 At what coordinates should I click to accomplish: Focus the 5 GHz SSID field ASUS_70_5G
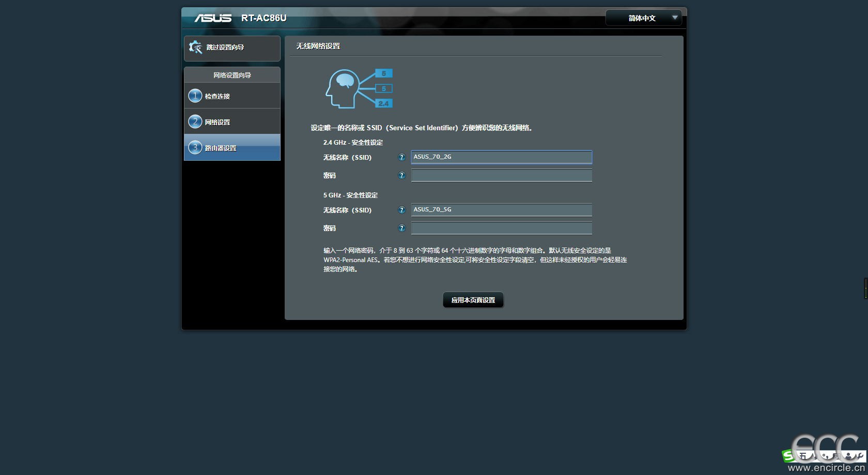coord(501,210)
